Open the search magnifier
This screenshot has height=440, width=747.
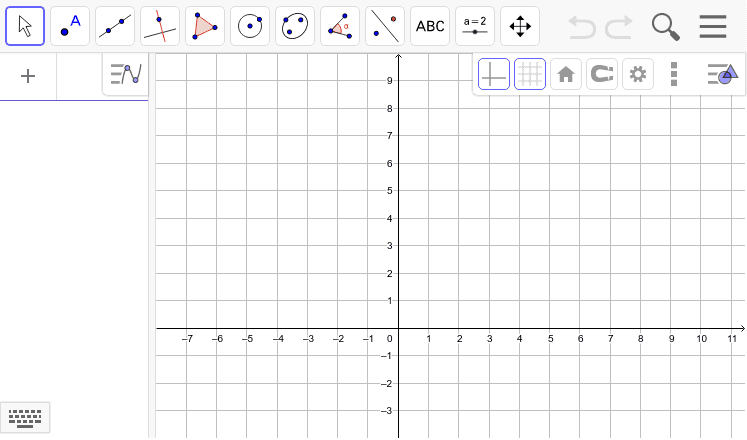(666, 27)
